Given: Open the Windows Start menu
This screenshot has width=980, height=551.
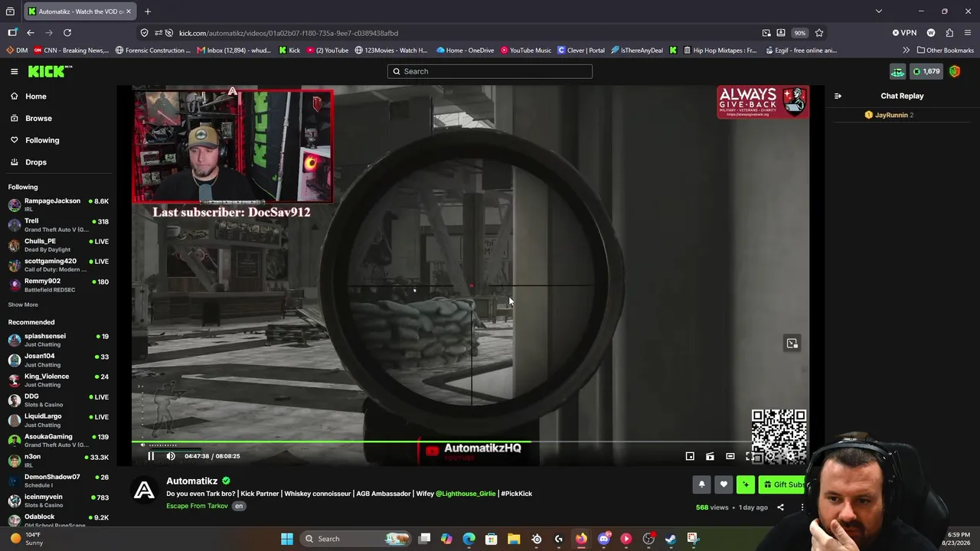Looking at the screenshot, I should pos(287,539).
